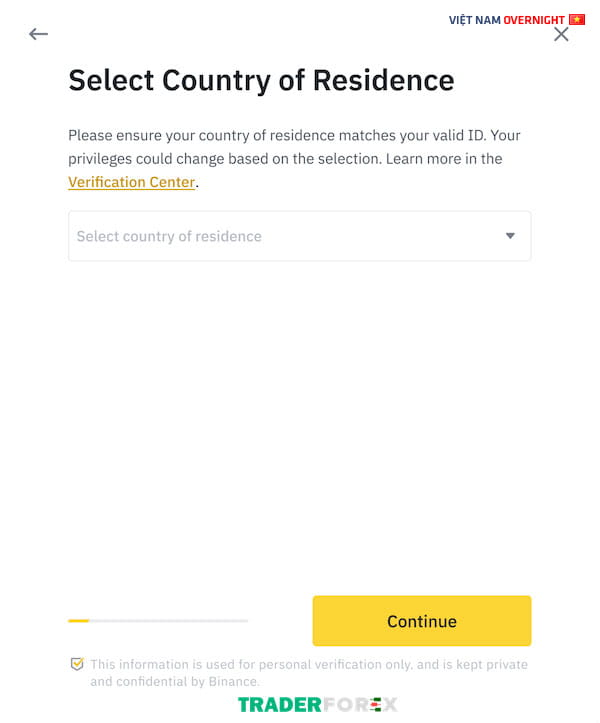Click the yellow filled part of the progress bar

[x=78, y=621]
